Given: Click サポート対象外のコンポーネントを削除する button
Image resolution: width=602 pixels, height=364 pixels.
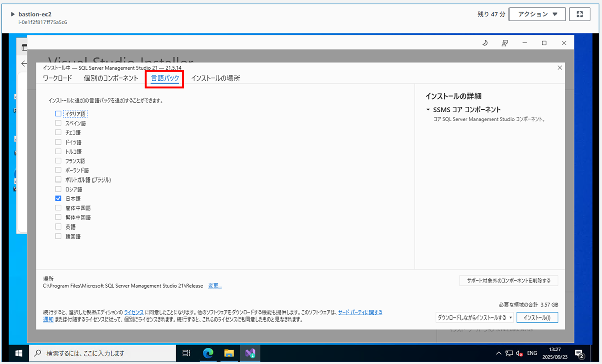Looking at the screenshot, I should [x=508, y=280].
